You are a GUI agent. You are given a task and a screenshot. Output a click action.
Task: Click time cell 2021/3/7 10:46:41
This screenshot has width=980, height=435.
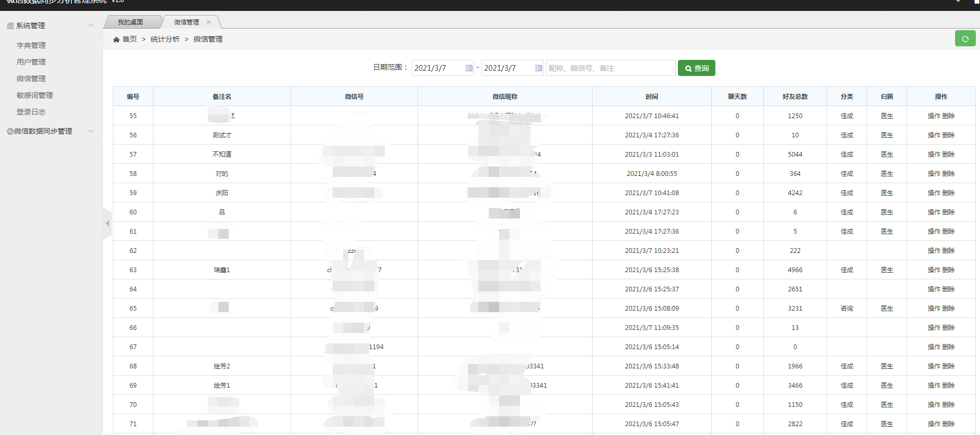coord(652,116)
